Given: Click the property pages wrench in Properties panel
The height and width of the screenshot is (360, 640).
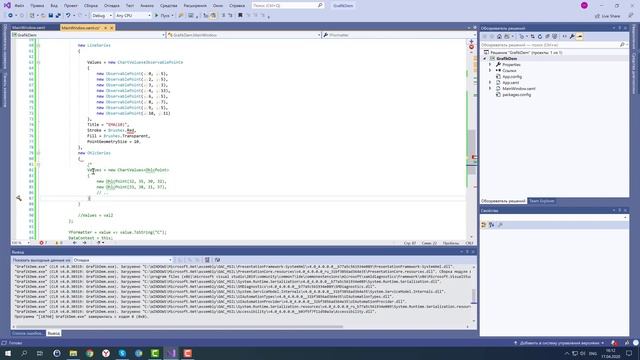Looking at the screenshot, I should tap(500, 225).
